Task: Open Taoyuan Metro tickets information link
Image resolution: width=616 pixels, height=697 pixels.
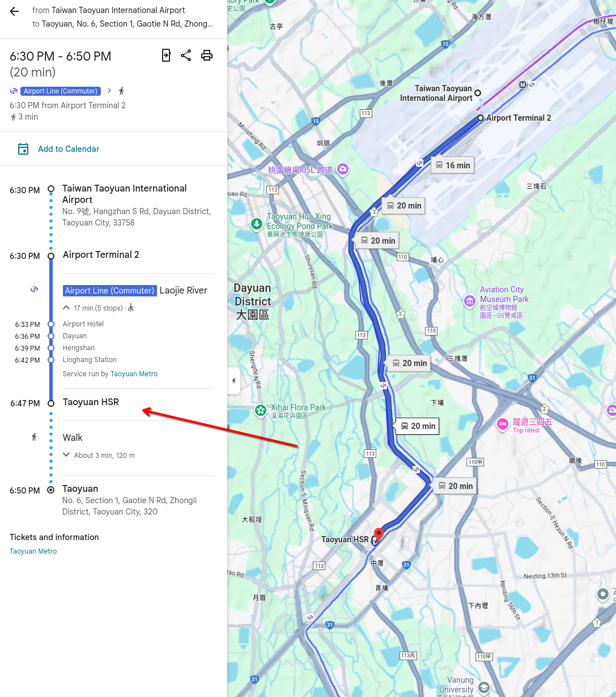Action: pos(33,551)
